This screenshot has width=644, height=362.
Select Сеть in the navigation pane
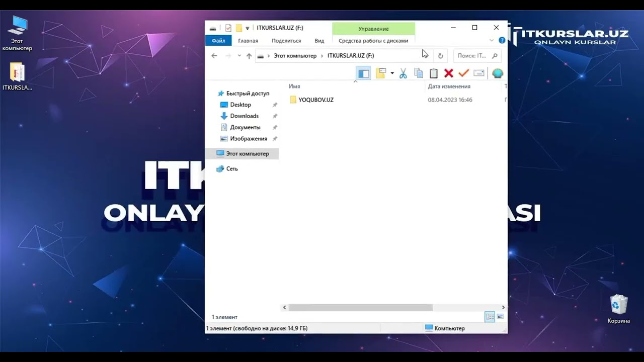point(232,169)
